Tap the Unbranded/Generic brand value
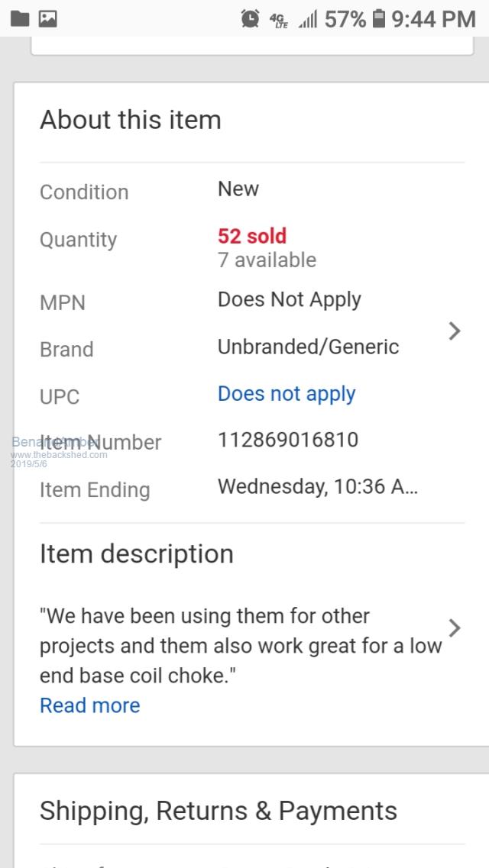The width and height of the screenshot is (489, 868). click(308, 347)
